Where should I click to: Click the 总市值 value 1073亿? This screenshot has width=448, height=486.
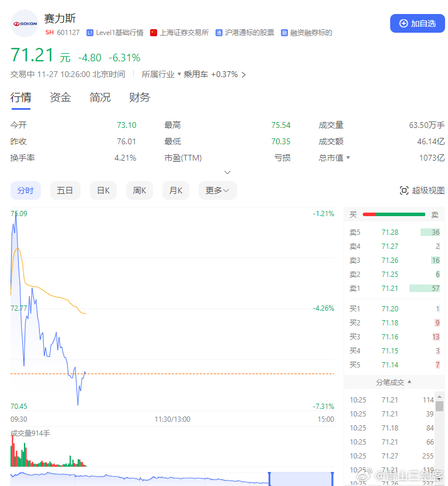tap(432, 158)
